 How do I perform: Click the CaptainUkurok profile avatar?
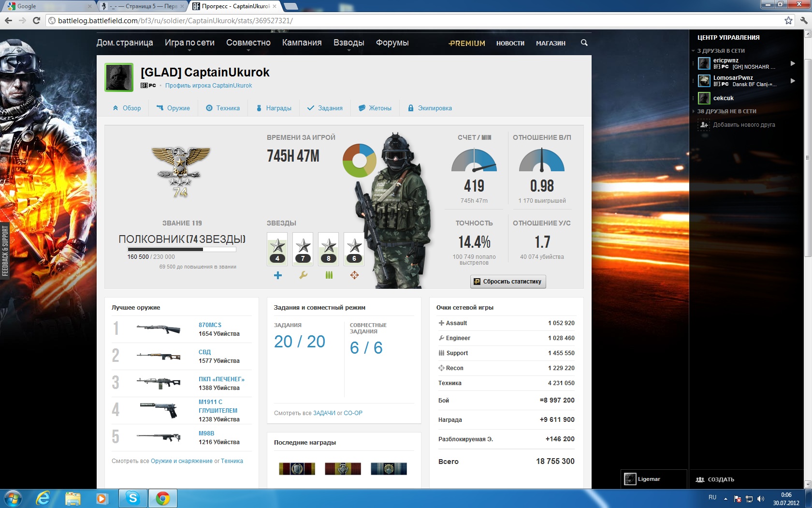(119, 77)
